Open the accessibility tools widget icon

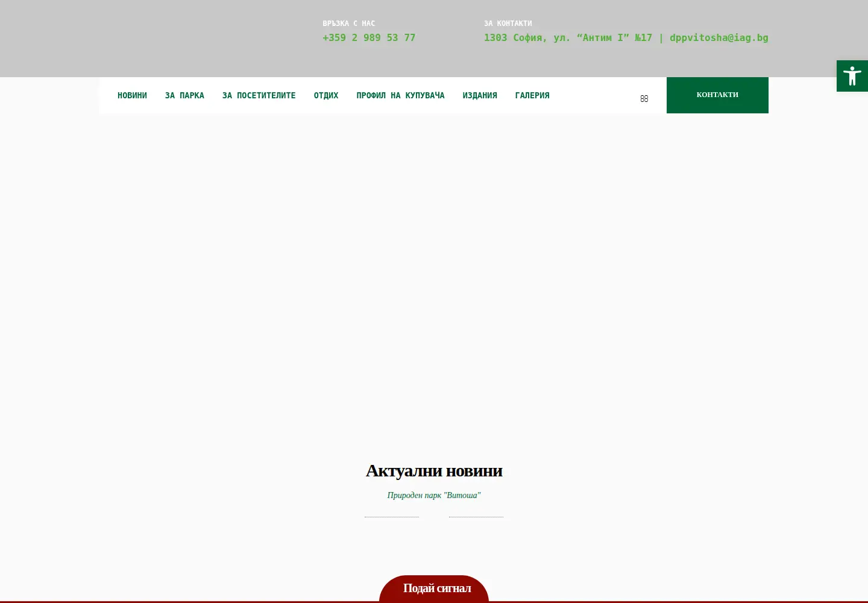(852, 76)
